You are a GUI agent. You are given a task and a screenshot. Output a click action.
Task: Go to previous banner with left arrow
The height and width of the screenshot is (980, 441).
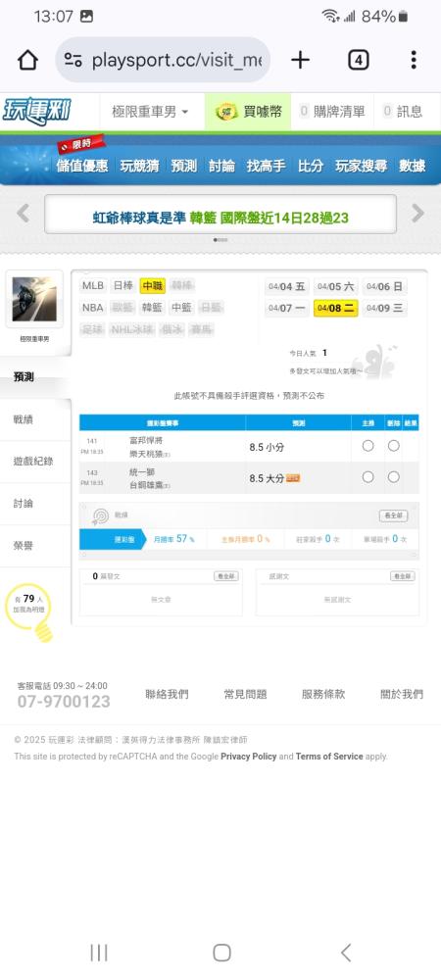pyautogui.click(x=24, y=214)
